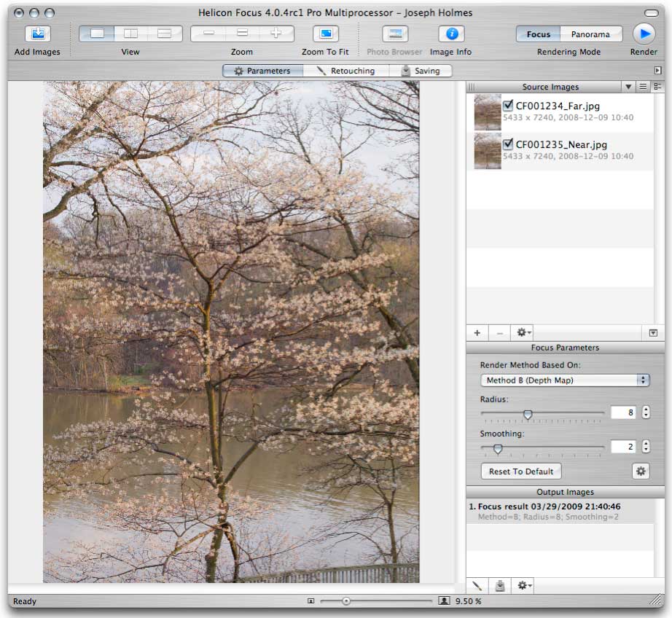The height and width of the screenshot is (618, 672).
Task: Click the Reset To Default button
Action: click(x=521, y=471)
